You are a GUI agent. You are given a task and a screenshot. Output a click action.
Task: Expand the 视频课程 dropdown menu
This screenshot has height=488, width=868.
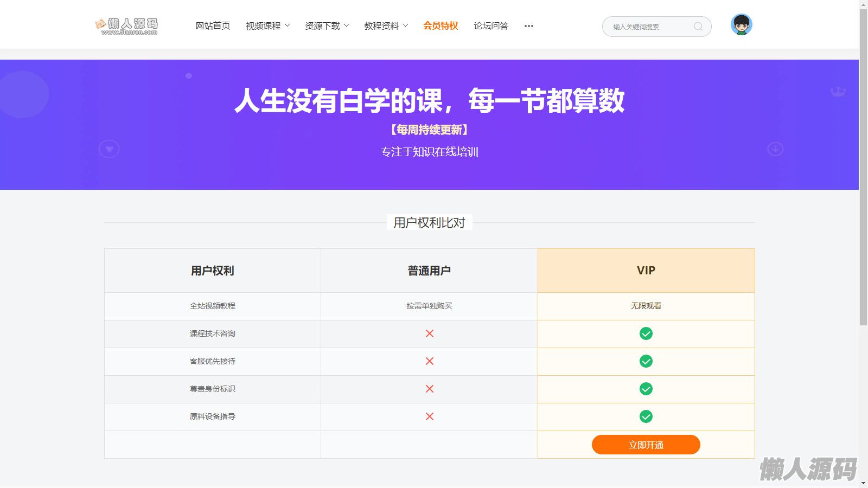click(x=267, y=26)
